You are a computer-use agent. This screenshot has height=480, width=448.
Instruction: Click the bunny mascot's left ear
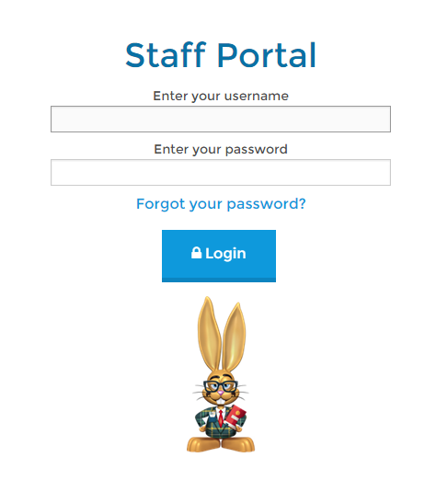[x=209, y=334]
